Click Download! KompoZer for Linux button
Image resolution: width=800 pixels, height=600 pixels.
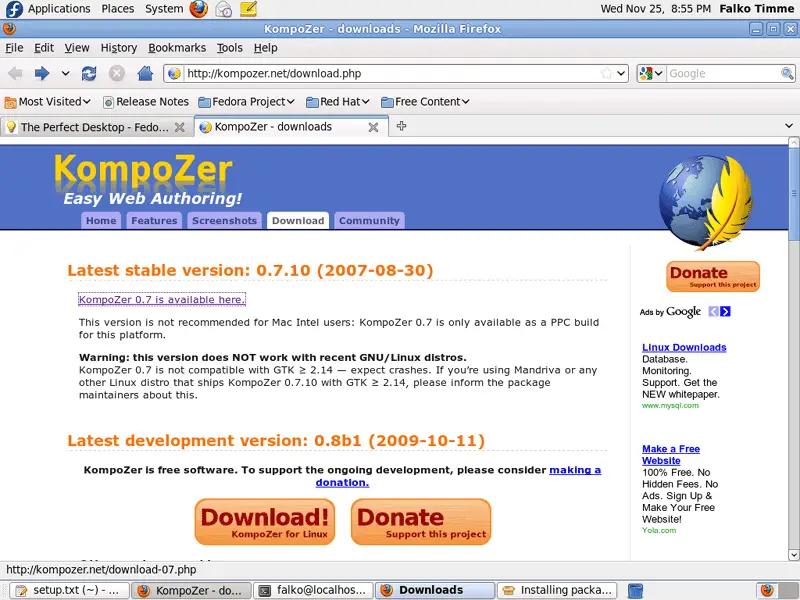click(x=265, y=522)
